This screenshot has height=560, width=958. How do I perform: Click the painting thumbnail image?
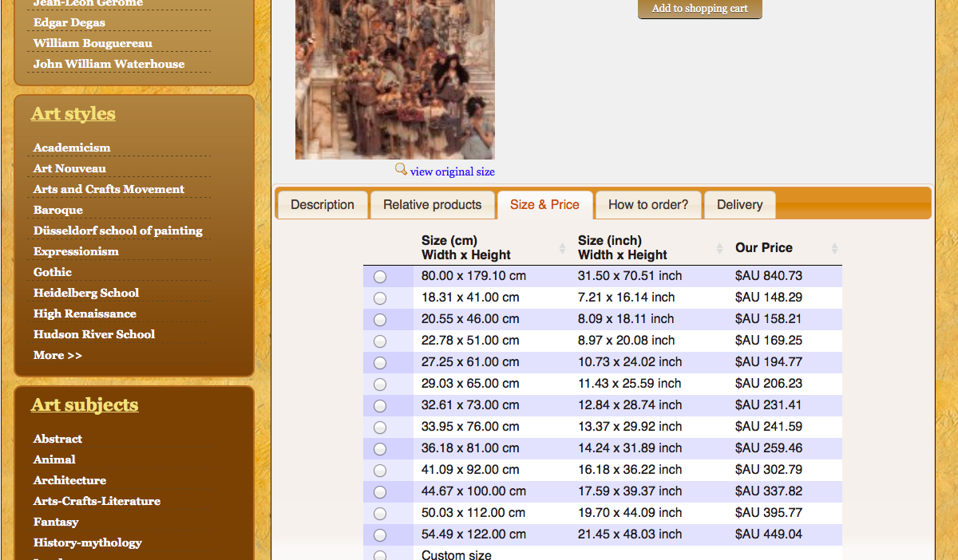tap(394, 80)
